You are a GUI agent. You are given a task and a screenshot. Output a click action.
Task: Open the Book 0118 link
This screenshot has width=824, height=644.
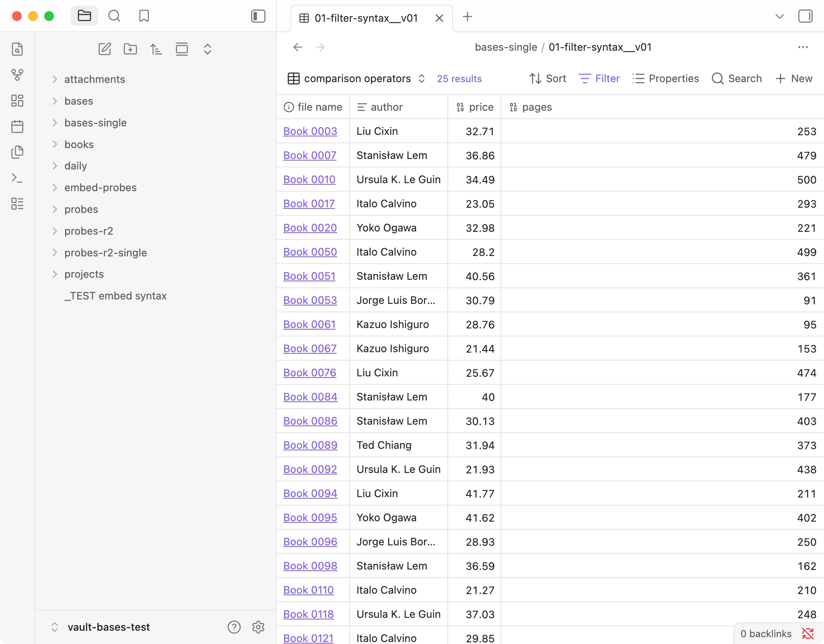[309, 614]
